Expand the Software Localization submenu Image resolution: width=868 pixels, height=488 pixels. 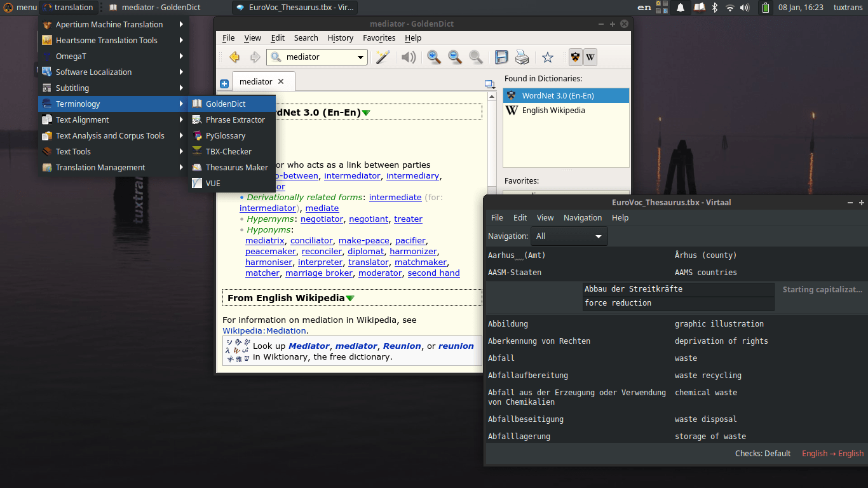[114, 72]
